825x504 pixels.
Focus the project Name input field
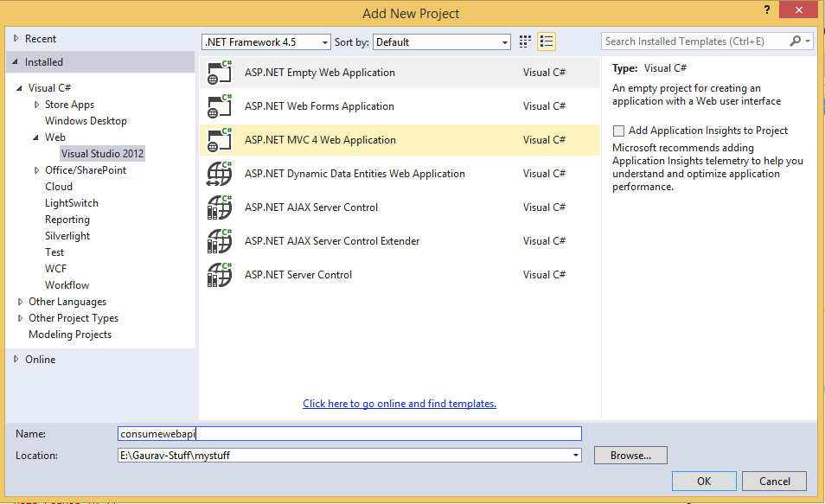[x=349, y=433]
